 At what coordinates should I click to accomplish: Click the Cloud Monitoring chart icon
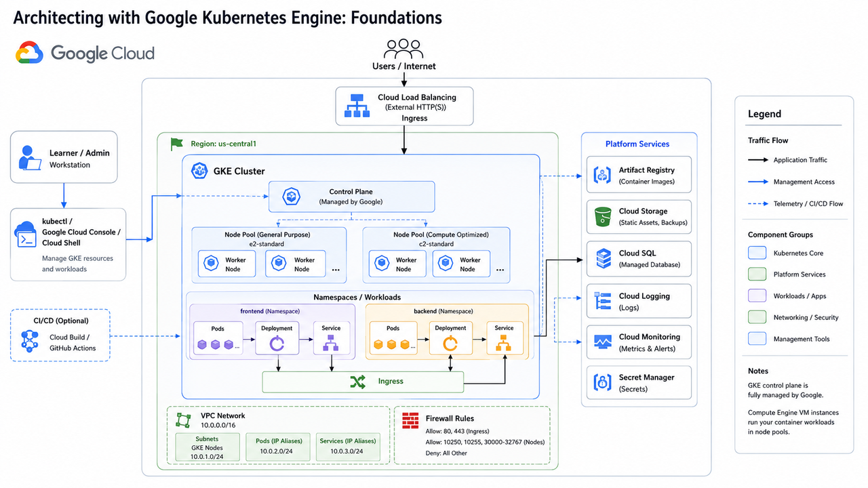[603, 342]
